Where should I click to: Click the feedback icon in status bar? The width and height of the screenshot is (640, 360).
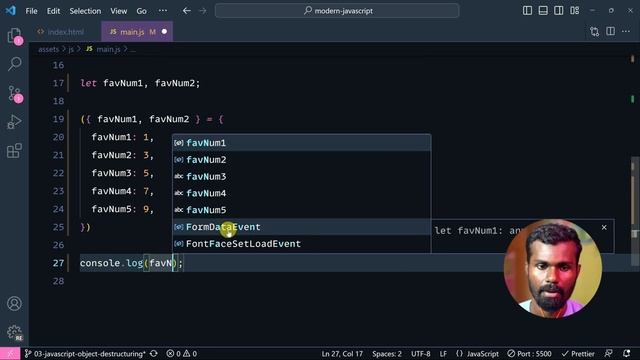click(x=608, y=353)
